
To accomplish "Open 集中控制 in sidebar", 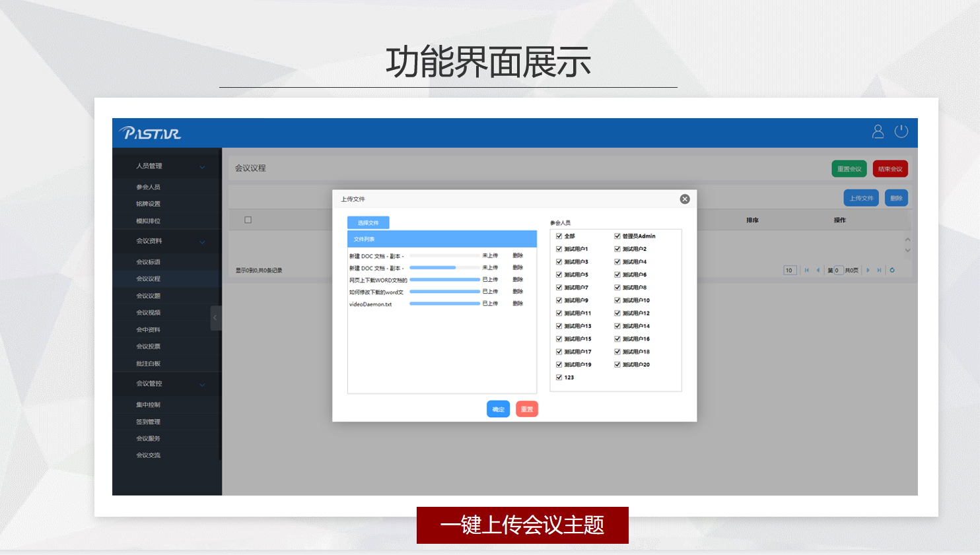I will pyautogui.click(x=149, y=405).
